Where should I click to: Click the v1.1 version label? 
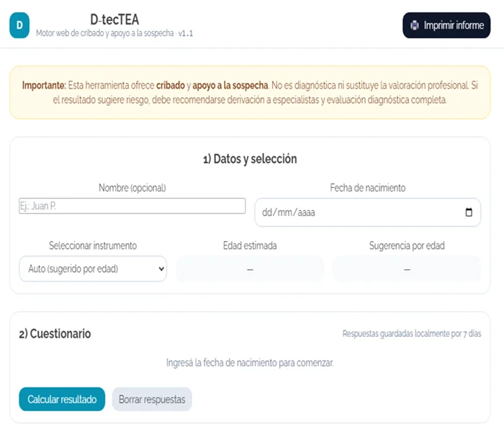point(186,34)
